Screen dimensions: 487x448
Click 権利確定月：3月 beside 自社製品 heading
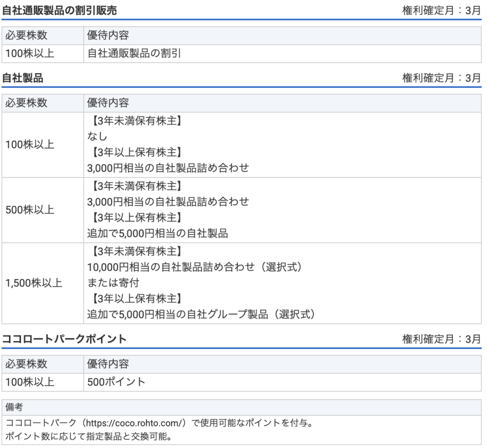[x=442, y=78]
